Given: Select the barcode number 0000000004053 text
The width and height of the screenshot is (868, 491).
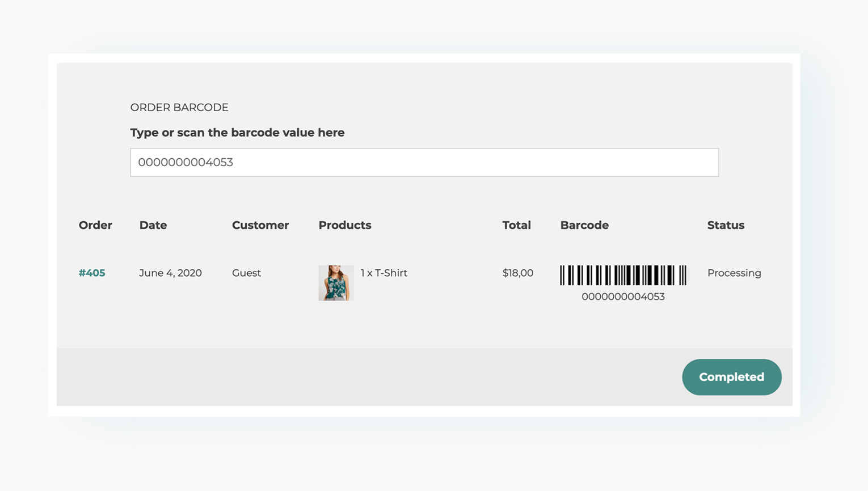Looking at the screenshot, I should coord(623,296).
